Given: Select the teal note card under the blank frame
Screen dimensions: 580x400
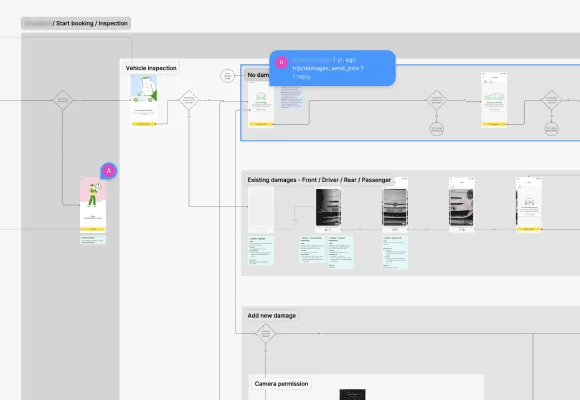Looking at the screenshot, I should 261,251.
